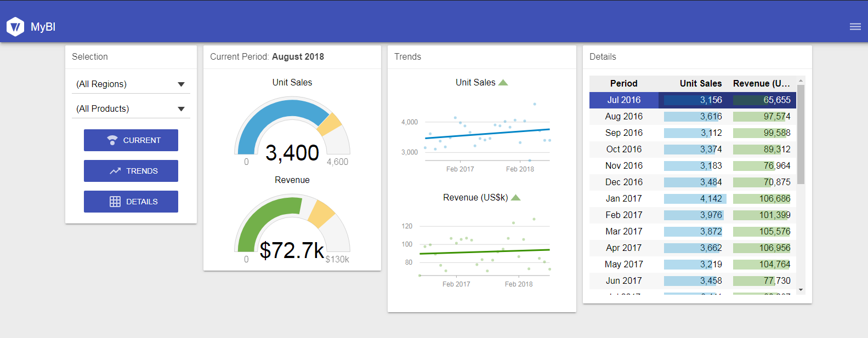Click the Unit Sales upward trend triangle
This screenshot has height=338, width=868.
[503, 83]
